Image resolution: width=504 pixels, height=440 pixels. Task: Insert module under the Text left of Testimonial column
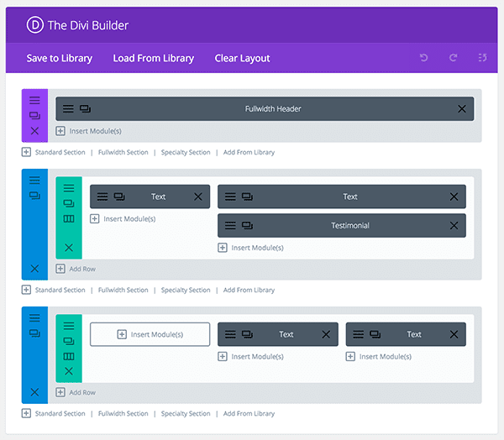pos(123,218)
